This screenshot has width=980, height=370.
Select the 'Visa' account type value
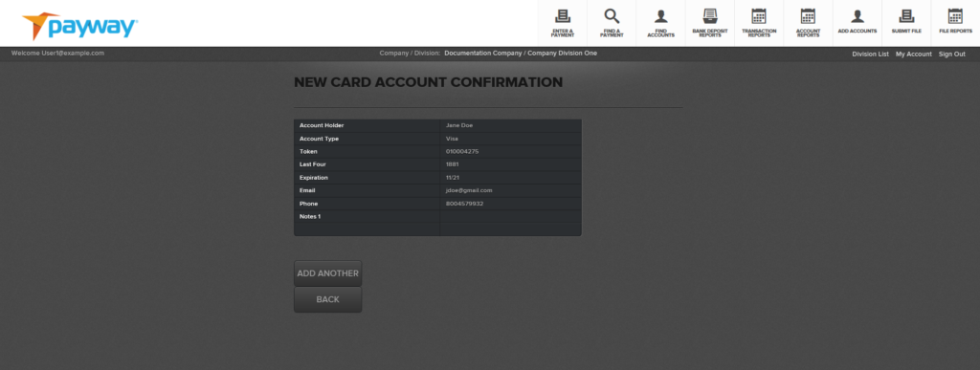[453, 139]
